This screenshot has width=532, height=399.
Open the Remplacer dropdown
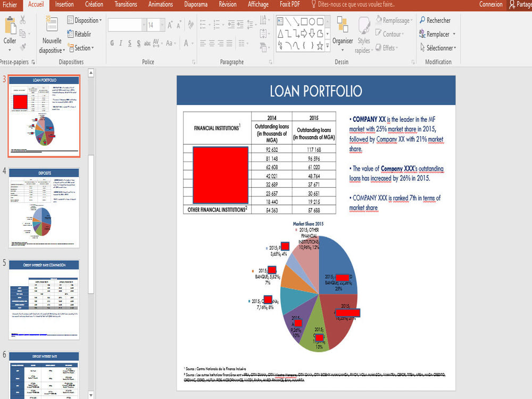pos(454,34)
